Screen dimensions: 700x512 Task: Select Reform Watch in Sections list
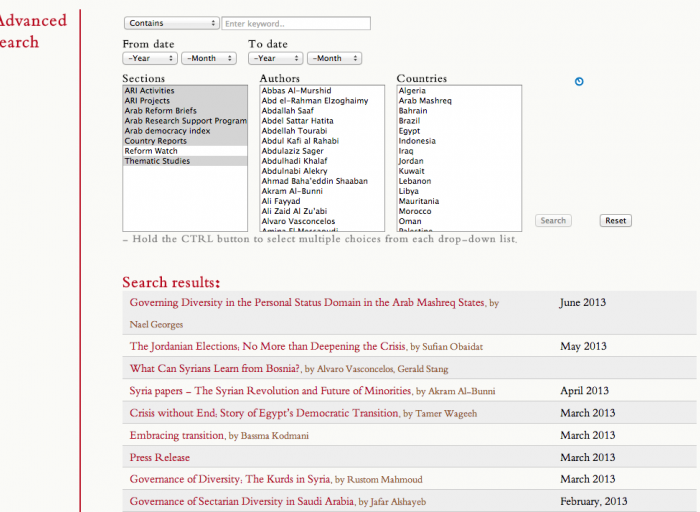pos(151,151)
